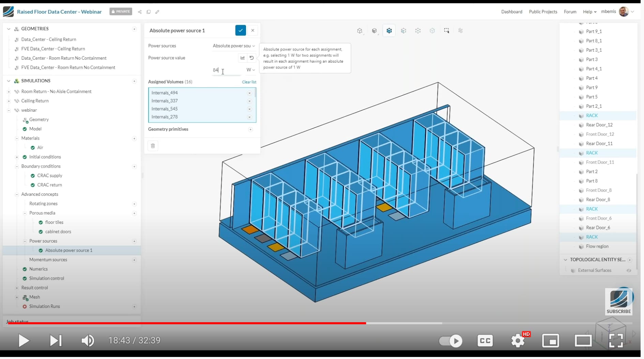
Task: Add a geometry primitive with the plus icon
Action: pos(250,129)
